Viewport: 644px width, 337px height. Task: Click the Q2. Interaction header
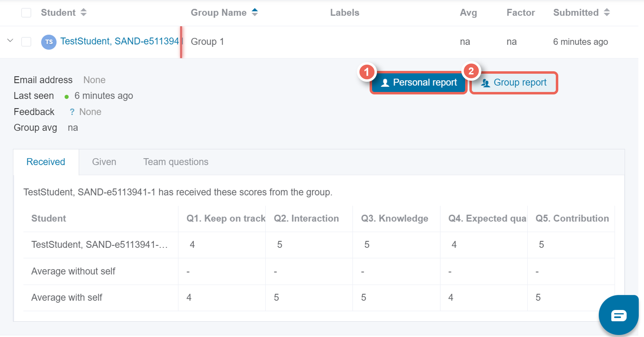coord(306,218)
